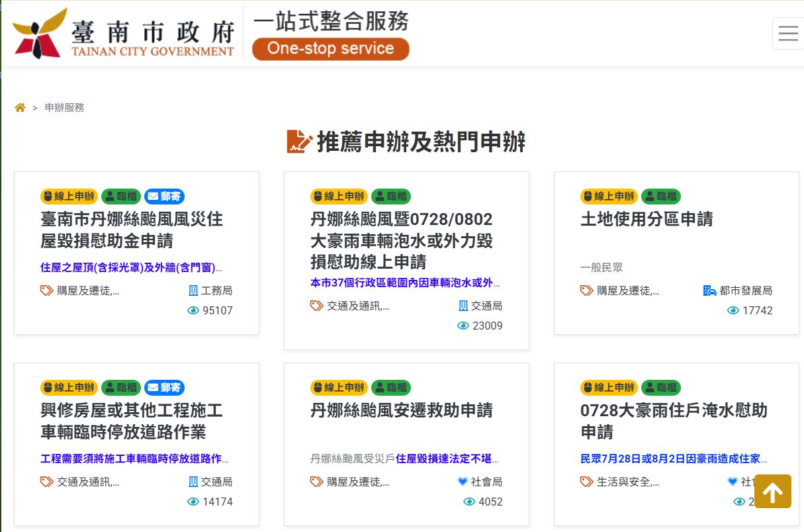
Task: Click the chart icon beside 推薦申辦及熱門申辦 heading
Action: click(300, 140)
